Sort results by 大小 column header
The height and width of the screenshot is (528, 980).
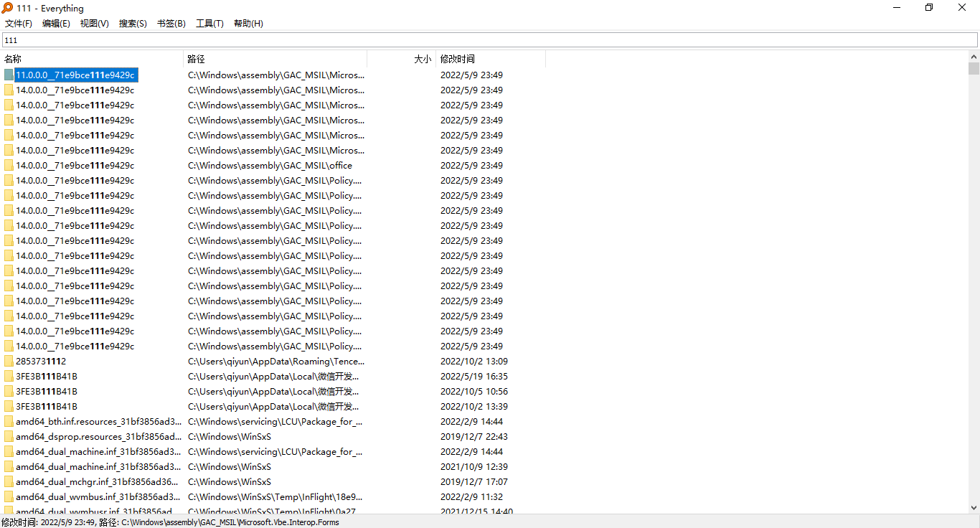[402, 59]
